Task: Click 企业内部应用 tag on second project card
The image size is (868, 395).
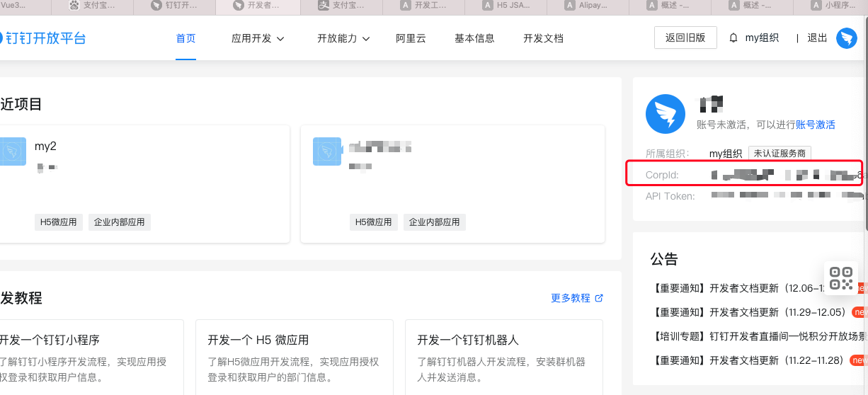Action: click(435, 222)
